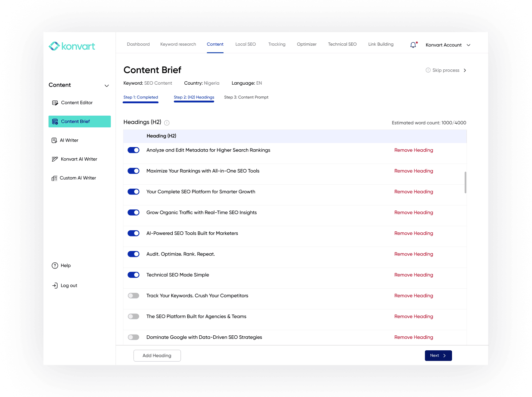
Task: Enable the Track Your Keywords heading toggle
Action: point(133,296)
